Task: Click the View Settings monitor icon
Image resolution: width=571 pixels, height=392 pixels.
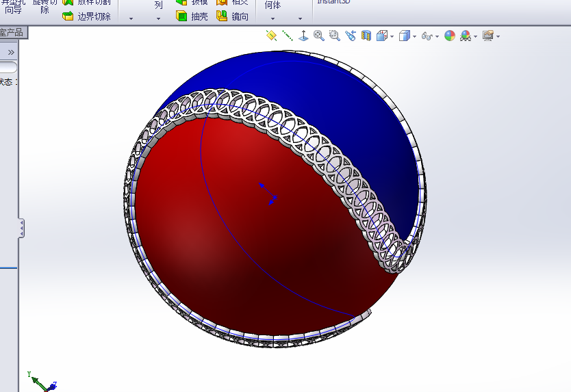Action: [488, 36]
